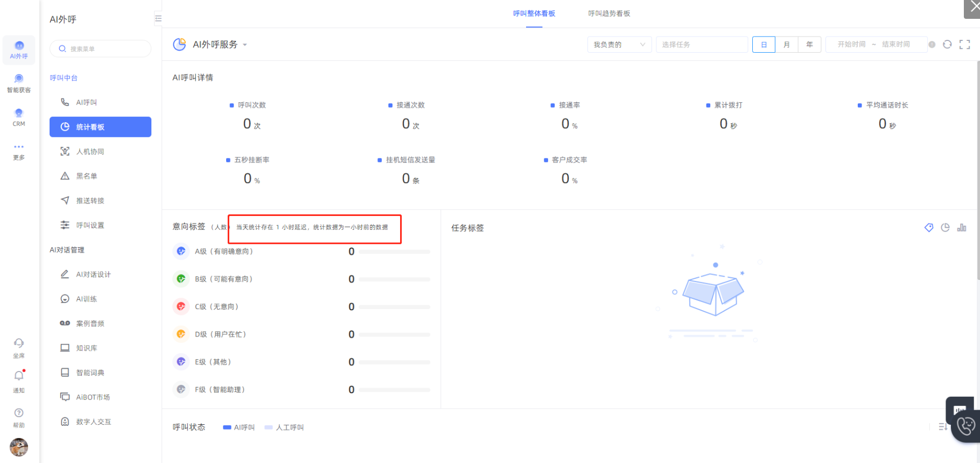This screenshot has height=463, width=980.
Task: Open the notification bell in the left rail
Action: pyautogui.click(x=19, y=376)
